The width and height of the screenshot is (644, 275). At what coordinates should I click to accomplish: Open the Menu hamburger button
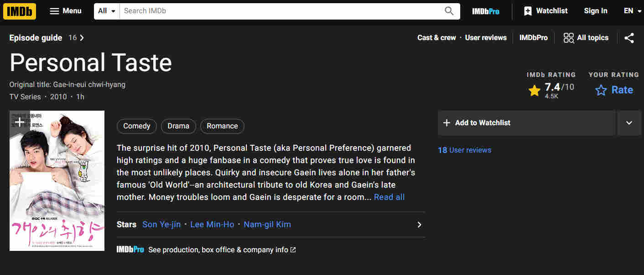(66, 11)
